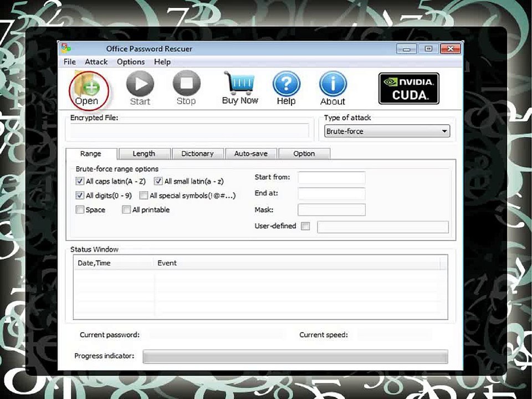Click the NVIDIA CUDA logo
This screenshot has height=399, width=532.
pos(409,88)
